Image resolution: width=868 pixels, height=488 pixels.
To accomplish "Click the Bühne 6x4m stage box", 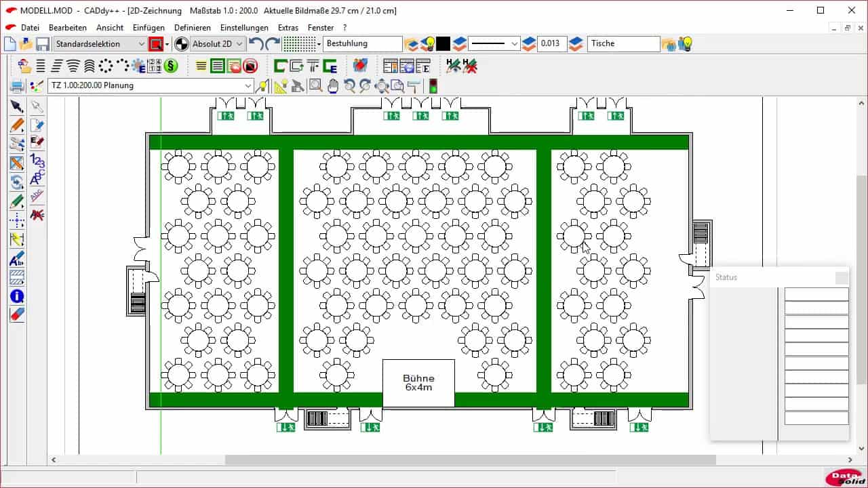I will (418, 383).
